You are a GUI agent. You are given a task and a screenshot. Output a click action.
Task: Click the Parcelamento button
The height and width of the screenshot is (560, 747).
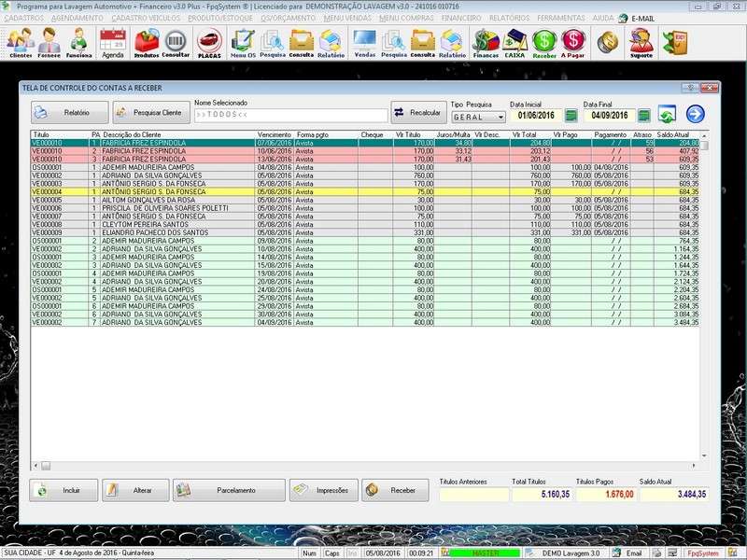pyautogui.click(x=229, y=490)
